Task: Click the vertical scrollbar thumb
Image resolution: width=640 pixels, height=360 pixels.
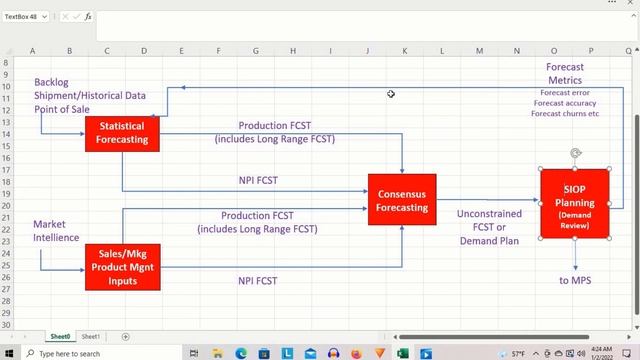Action: pyautogui.click(x=637, y=214)
